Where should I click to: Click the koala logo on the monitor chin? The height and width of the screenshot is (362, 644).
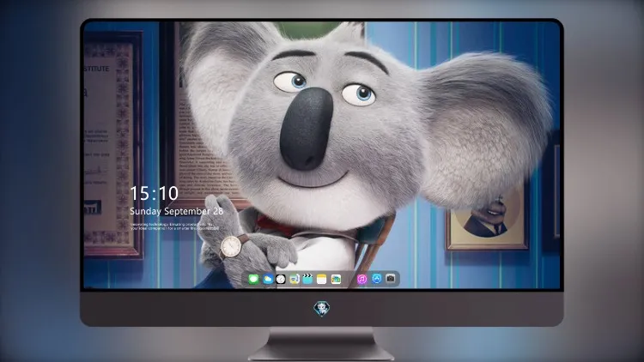(322, 309)
